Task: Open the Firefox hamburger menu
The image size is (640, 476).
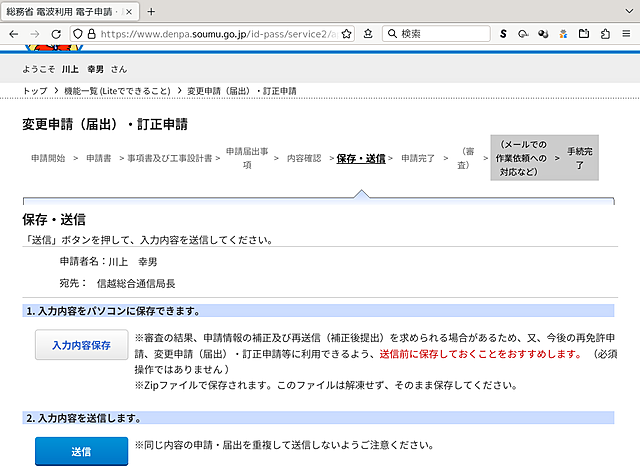Action: pos(625,33)
